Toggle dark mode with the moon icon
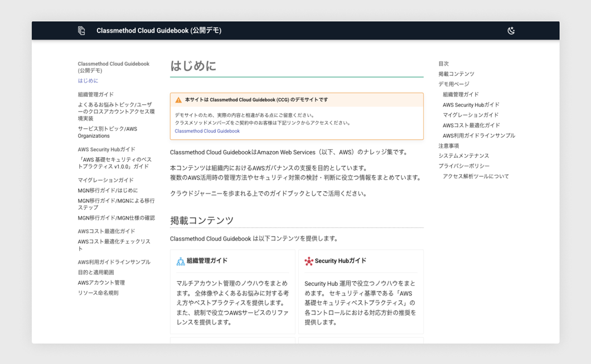 511,31
